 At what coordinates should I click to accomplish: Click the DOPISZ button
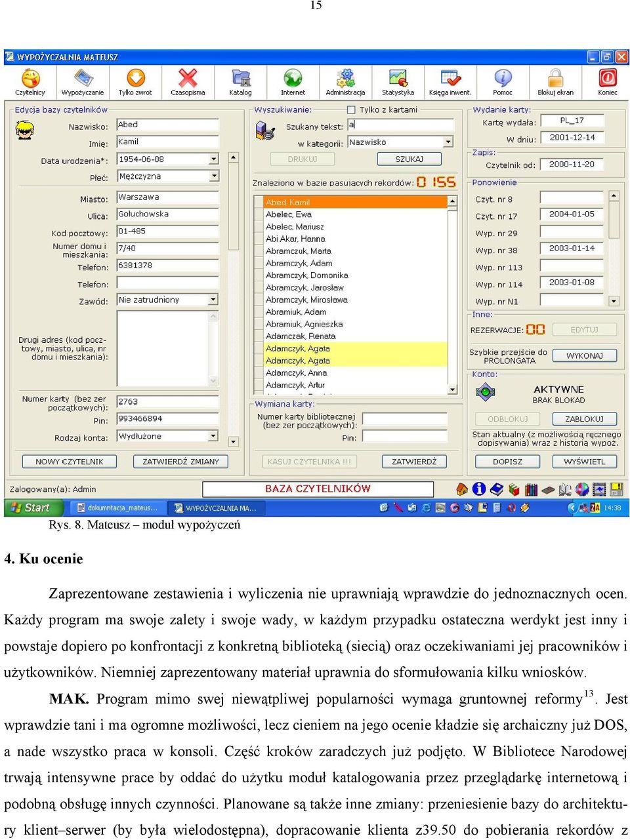(x=508, y=462)
